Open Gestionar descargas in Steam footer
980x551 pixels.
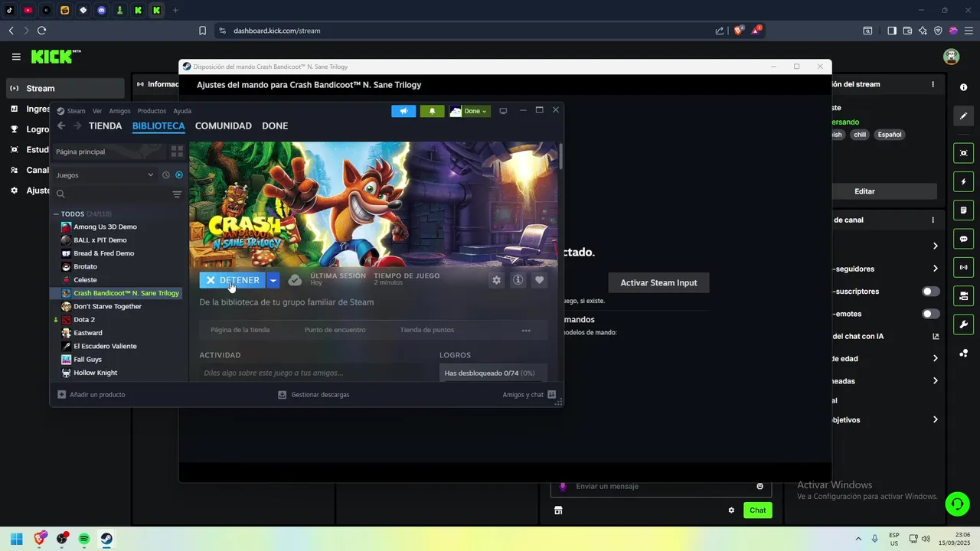click(x=314, y=395)
